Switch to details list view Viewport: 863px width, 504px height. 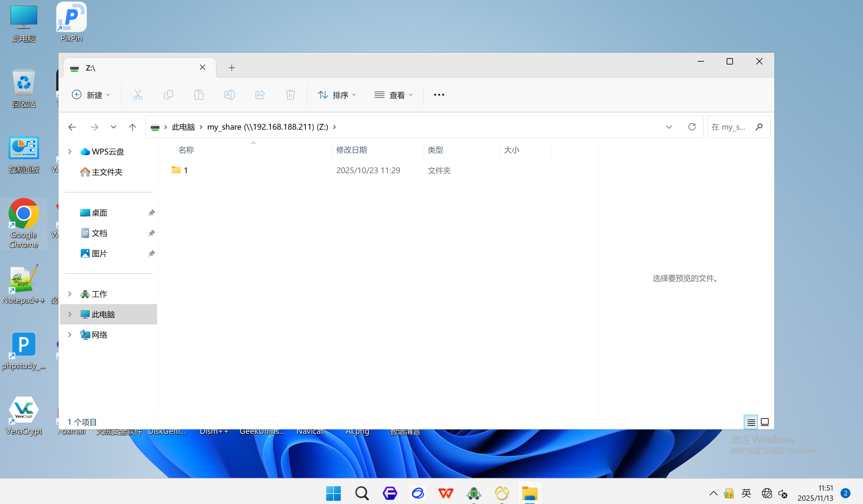tap(751, 422)
